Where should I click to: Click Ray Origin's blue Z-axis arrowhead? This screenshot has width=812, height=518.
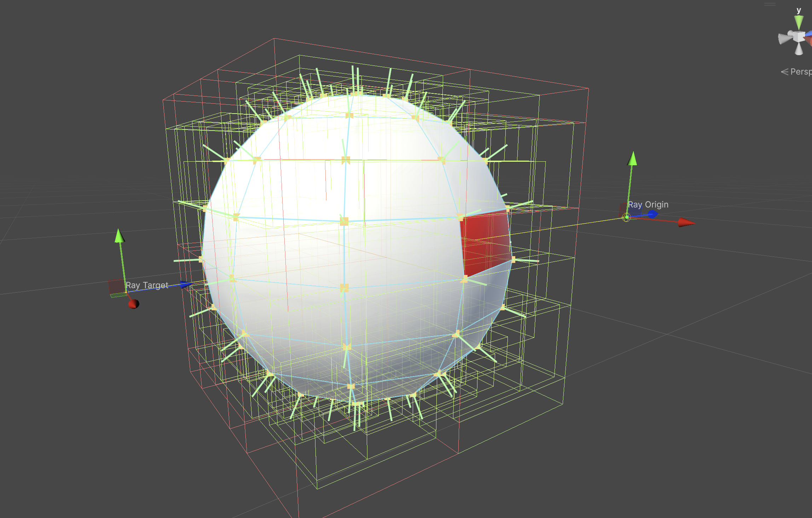(x=652, y=214)
